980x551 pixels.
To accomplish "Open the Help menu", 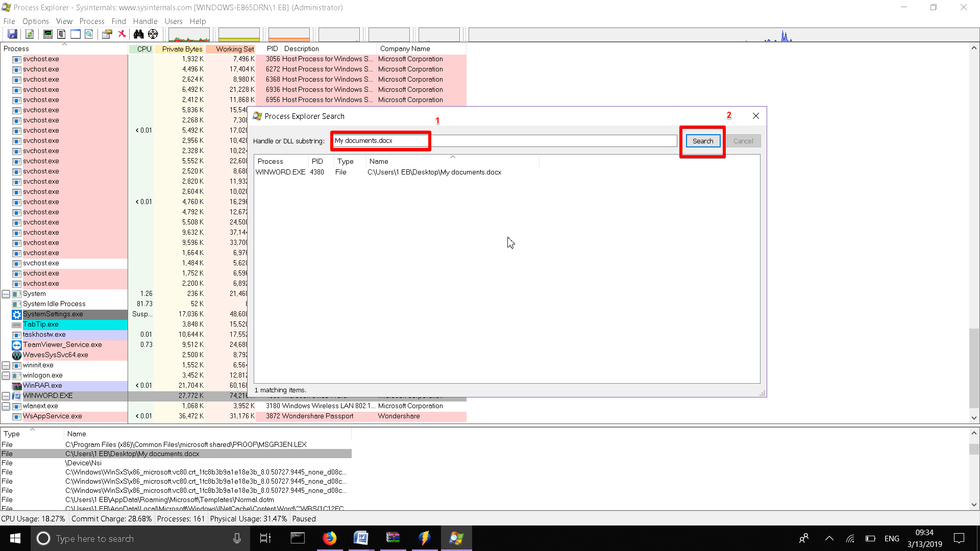I will pos(198,21).
